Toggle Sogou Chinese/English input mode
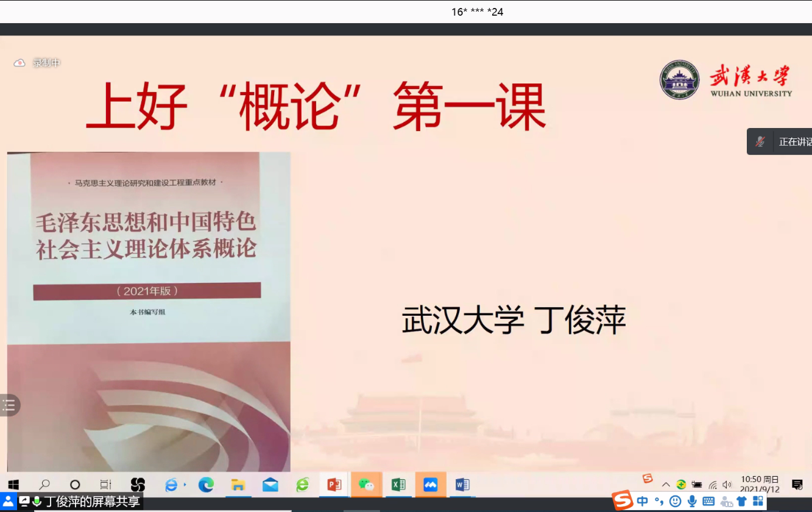Viewport: 812px width, 512px height. (x=642, y=501)
